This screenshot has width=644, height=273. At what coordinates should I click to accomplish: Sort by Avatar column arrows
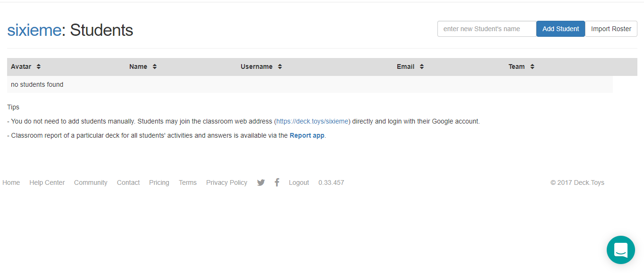(39, 66)
